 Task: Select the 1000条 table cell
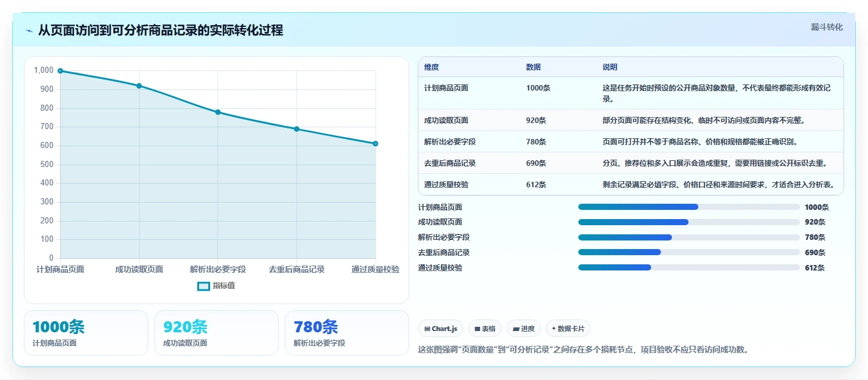538,88
